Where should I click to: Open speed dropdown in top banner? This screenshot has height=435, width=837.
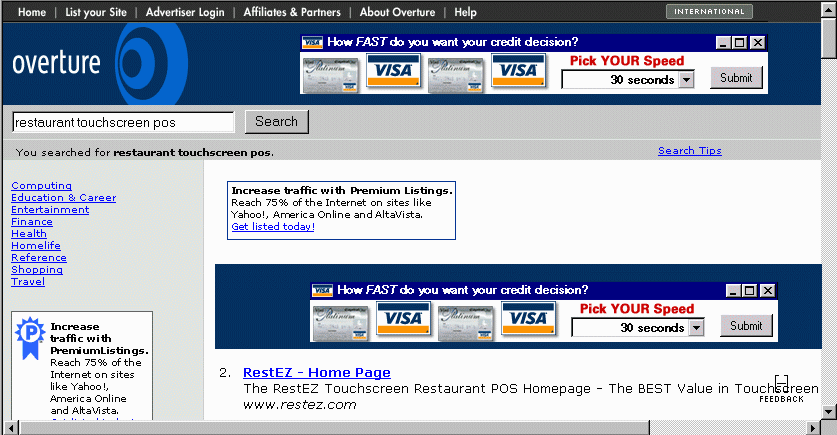686,80
